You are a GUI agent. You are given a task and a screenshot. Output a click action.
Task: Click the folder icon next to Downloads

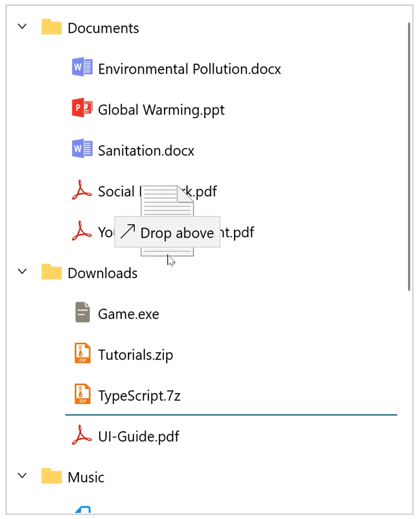click(51, 271)
